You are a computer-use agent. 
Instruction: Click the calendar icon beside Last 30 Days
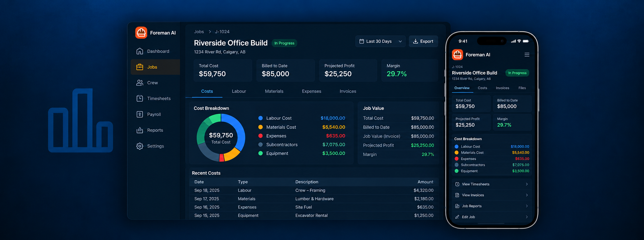click(x=362, y=41)
